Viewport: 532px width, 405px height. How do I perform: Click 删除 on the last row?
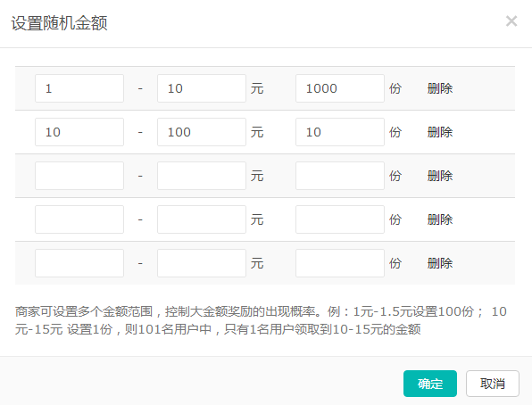tap(440, 263)
